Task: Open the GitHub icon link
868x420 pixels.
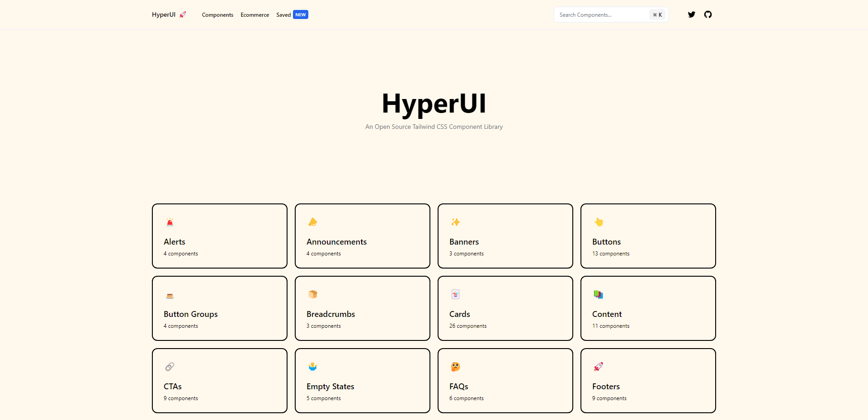Action: 708,14
